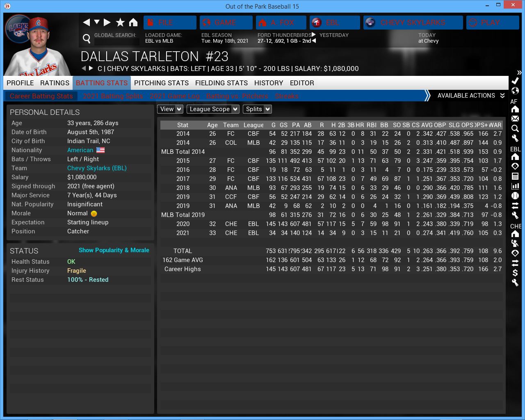This screenshot has height=420, width=525.
Task: Open the A. FOX manager menu
Action: tap(281, 23)
